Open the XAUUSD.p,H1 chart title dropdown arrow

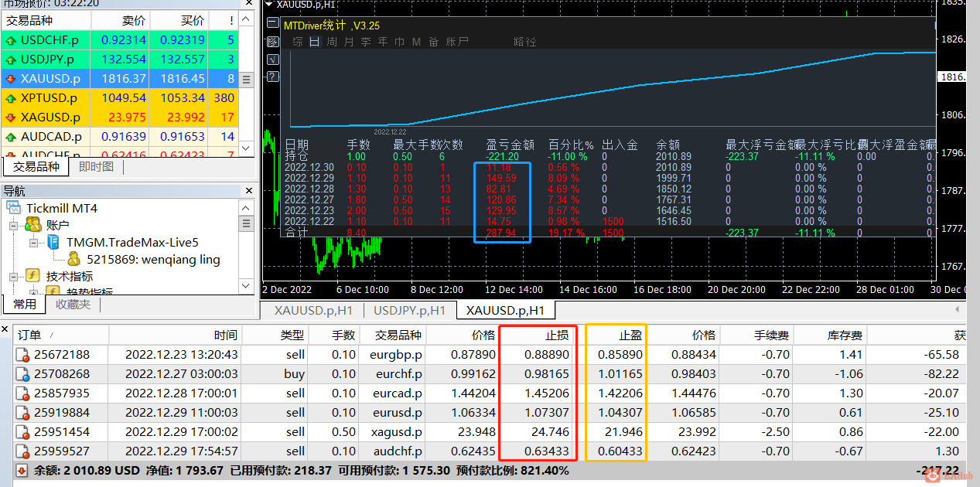(269, 5)
